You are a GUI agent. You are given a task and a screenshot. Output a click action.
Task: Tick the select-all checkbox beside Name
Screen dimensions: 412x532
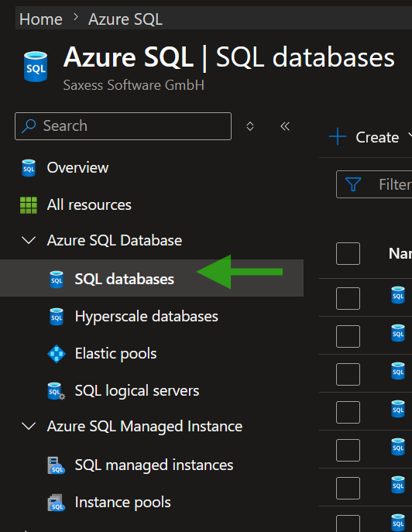point(348,253)
